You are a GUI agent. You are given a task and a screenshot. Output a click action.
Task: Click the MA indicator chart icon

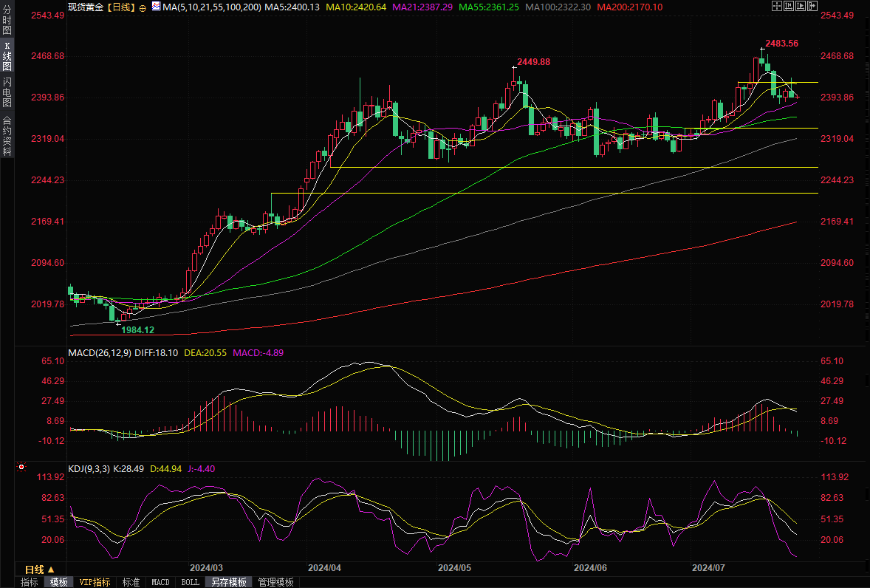click(155, 7)
